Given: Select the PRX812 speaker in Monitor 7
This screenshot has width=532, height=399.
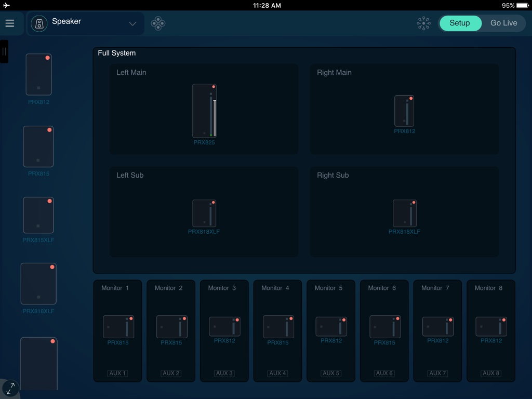Looking at the screenshot, I should (x=437, y=326).
